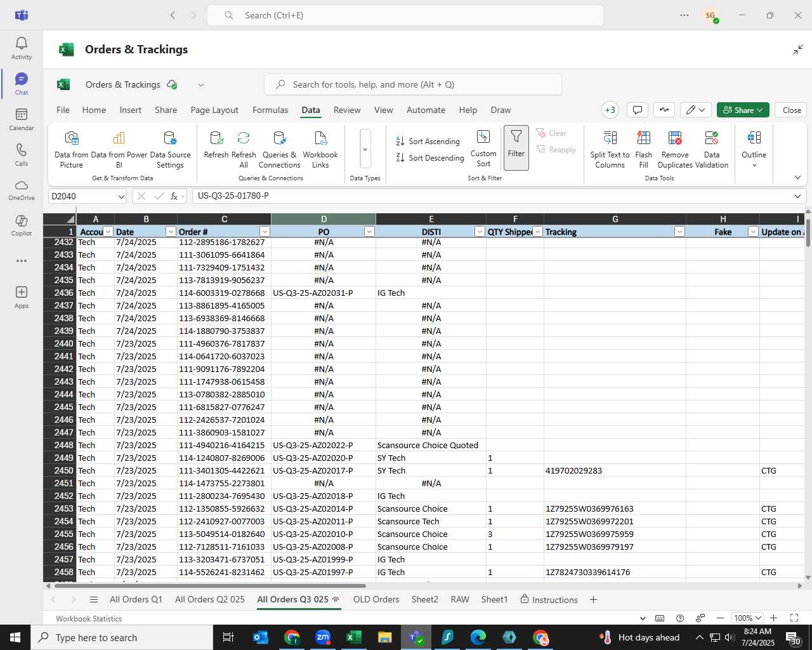
Task: Click the formula bar input
Action: point(491,196)
